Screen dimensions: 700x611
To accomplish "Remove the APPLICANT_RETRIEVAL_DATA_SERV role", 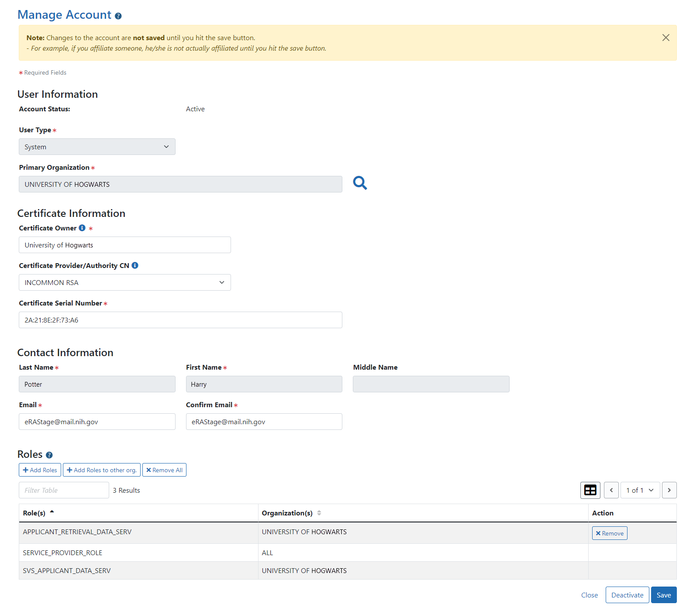I will coord(610,533).
